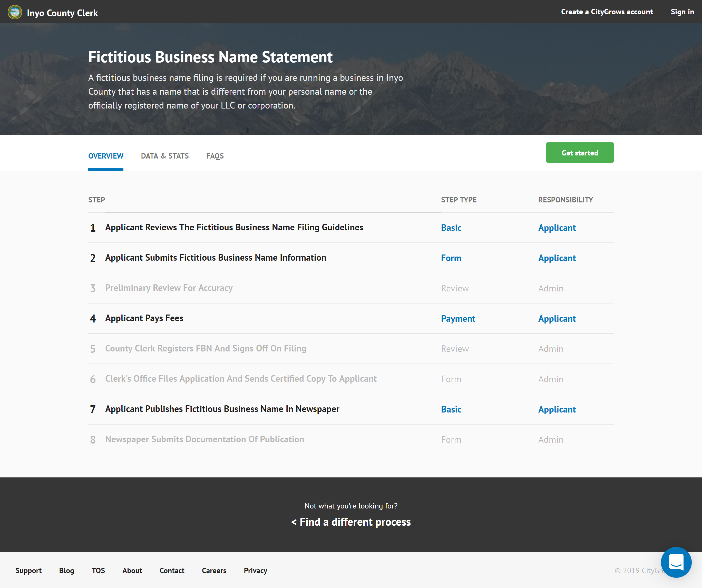Click Applicant responsibility in step 1 row

[557, 228]
